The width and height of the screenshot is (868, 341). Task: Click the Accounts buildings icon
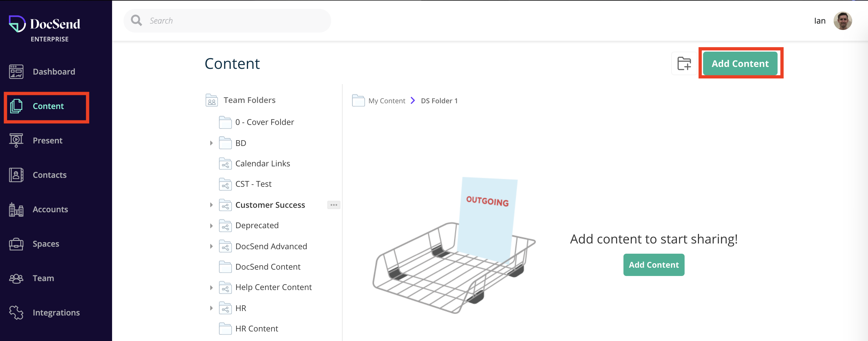pyautogui.click(x=16, y=209)
